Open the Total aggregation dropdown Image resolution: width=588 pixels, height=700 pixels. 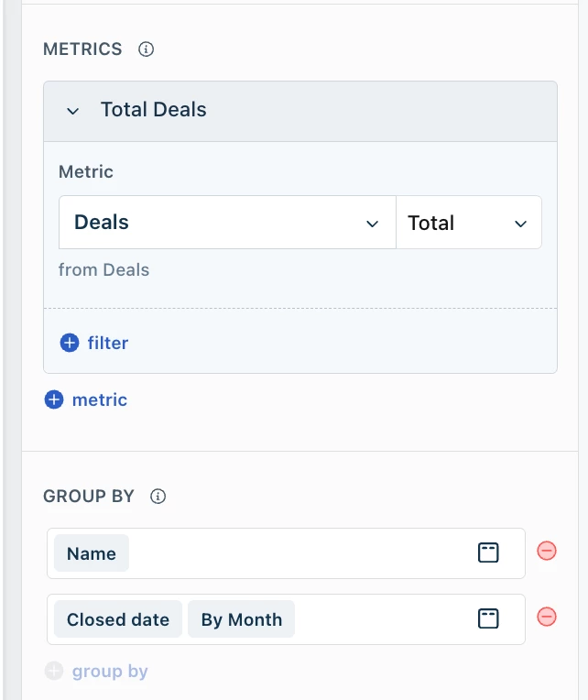pyautogui.click(x=469, y=223)
